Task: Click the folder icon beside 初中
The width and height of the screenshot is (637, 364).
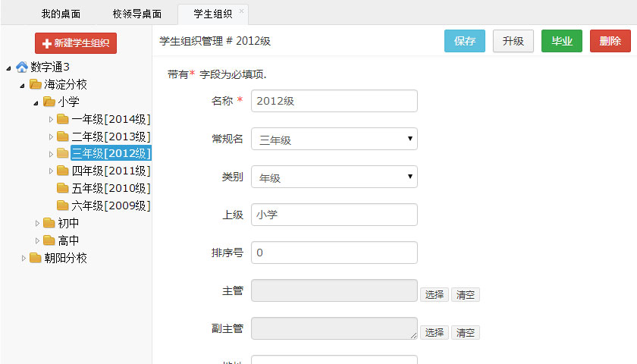Action: (49, 223)
